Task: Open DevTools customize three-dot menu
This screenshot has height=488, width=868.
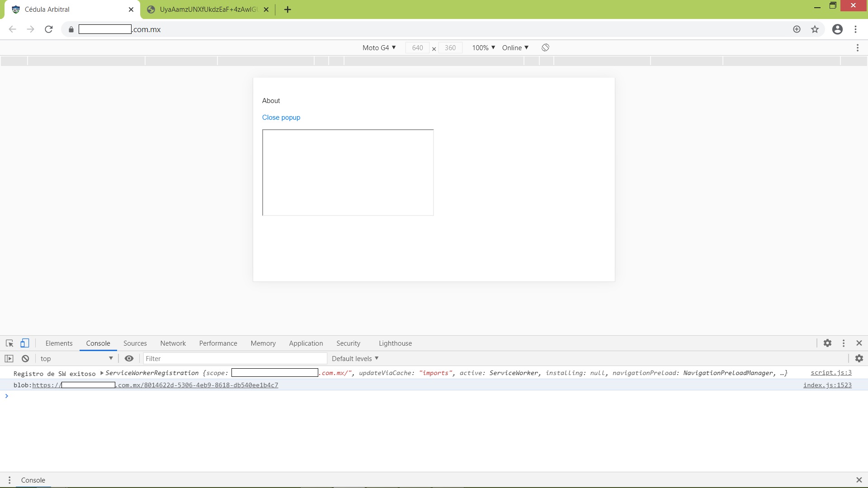Action: click(x=843, y=343)
